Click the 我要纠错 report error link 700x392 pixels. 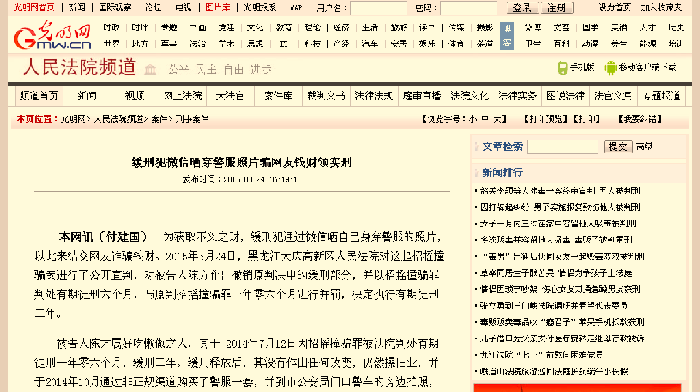point(640,119)
